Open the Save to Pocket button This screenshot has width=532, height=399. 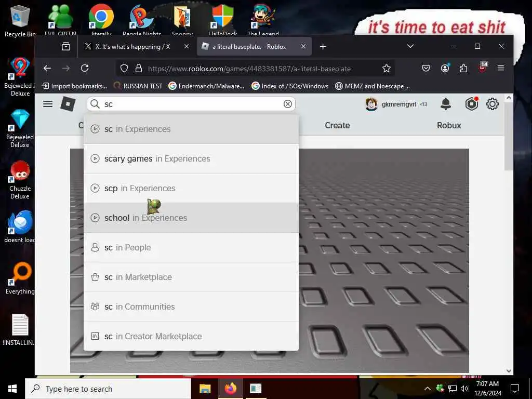point(426,68)
